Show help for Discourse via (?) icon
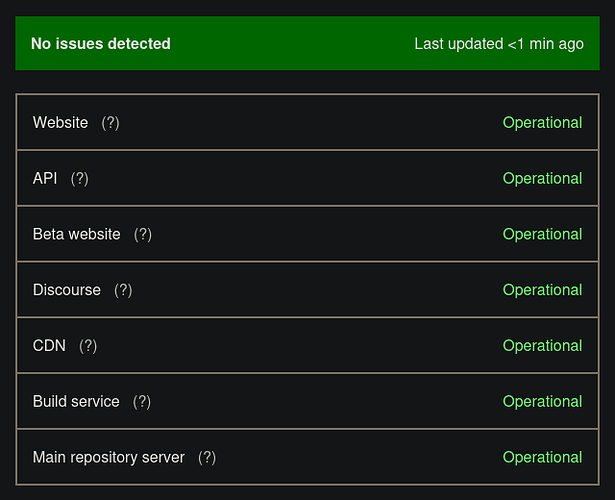Image resolution: width=615 pixels, height=500 pixels. [123, 290]
